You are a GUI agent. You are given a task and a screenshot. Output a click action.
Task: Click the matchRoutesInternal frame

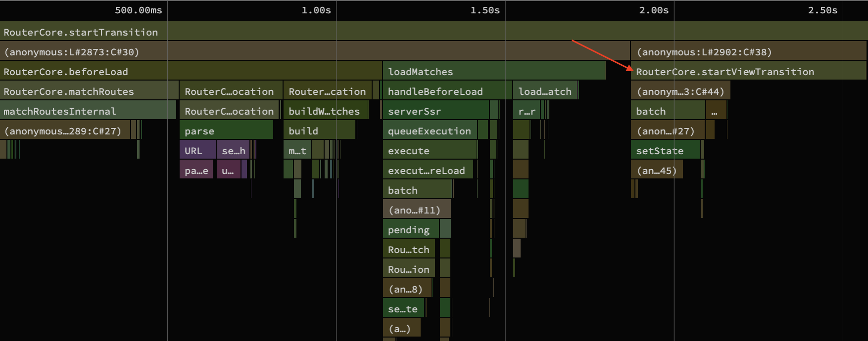(x=88, y=111)
